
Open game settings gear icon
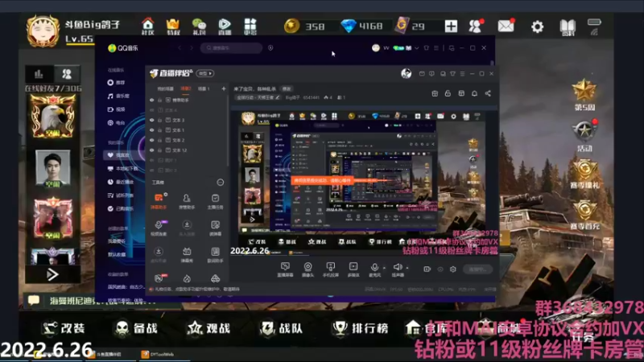click(x=537, y=27)
